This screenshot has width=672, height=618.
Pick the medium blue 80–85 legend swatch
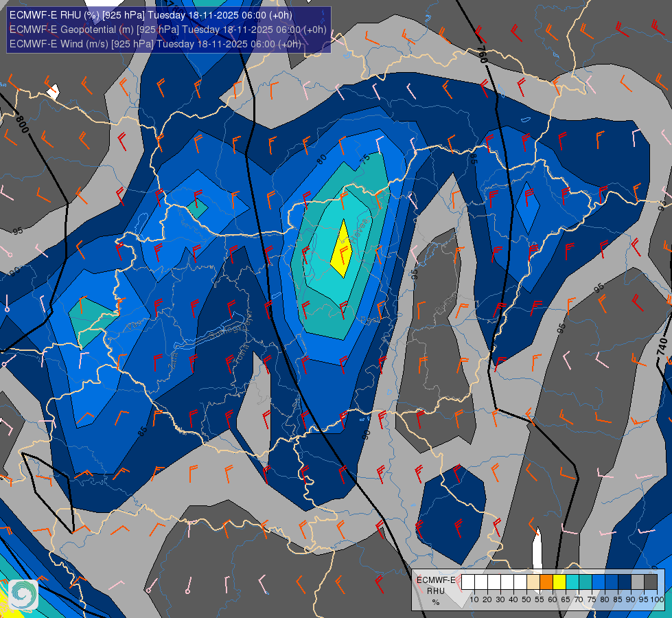612,582
